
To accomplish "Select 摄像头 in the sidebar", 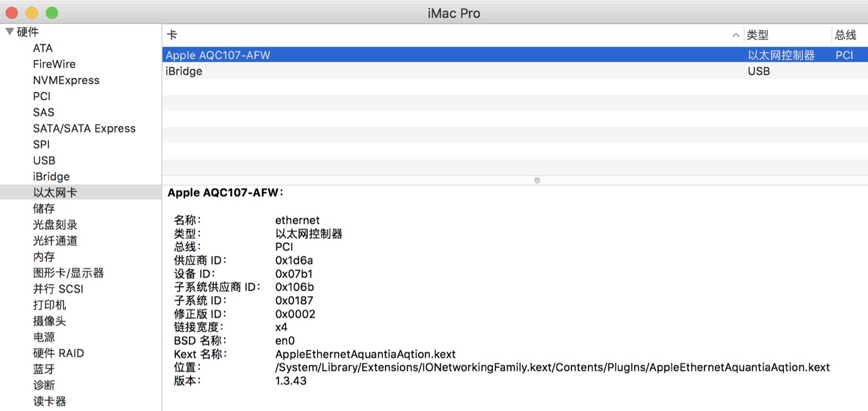I will tap(50, 321).
